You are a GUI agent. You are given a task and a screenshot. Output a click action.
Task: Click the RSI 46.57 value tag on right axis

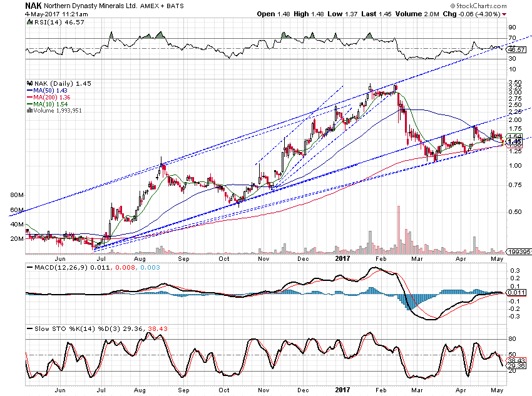(x=515, y=49)
